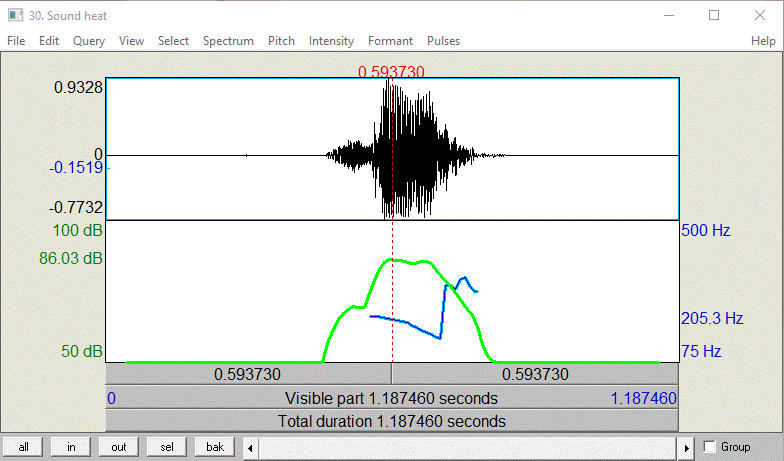Open the View menu
Viewport: 784px width, 461px height.
click(x=131, y=41)
